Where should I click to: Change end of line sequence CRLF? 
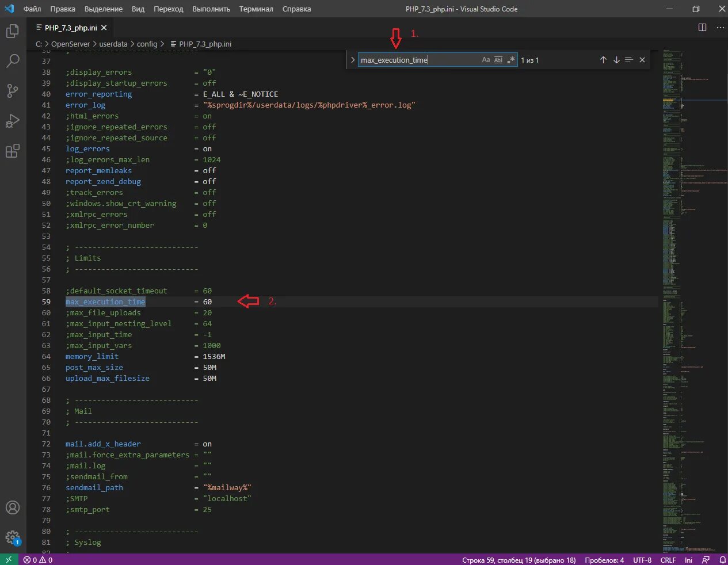(668, 559)
